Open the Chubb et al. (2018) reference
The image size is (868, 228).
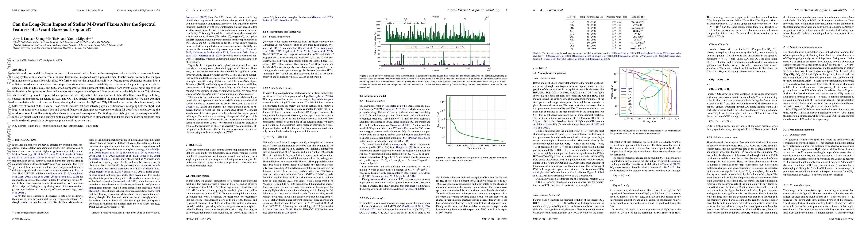(604, 56)
